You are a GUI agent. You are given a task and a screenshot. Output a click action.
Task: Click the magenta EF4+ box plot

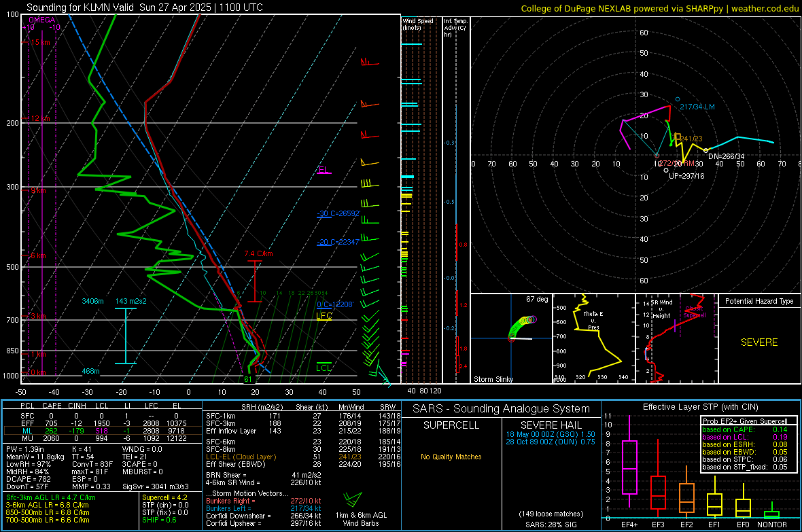629,462
